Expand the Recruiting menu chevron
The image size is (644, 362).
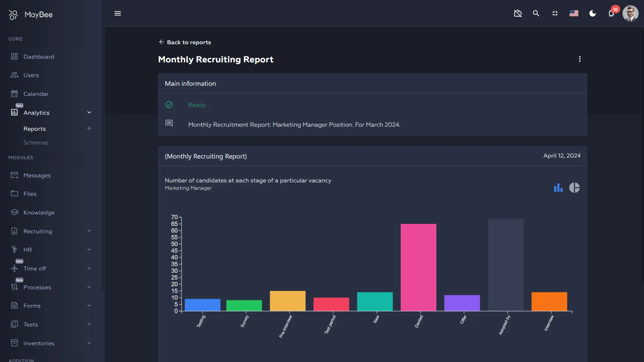(x=89, y=231)
